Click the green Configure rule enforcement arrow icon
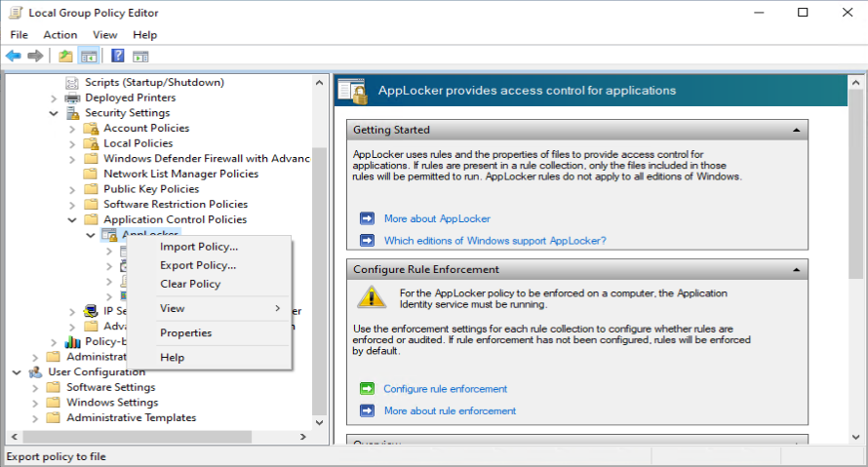 [367, 389]
